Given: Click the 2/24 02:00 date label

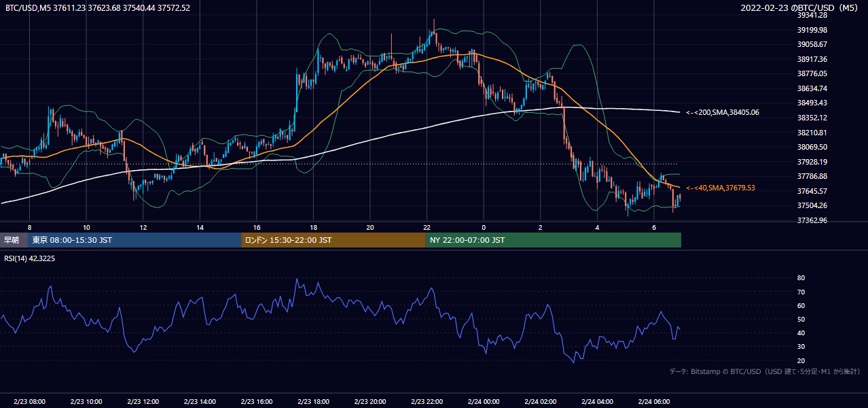Looking at the screenshot, I should [x=540, y=402].
